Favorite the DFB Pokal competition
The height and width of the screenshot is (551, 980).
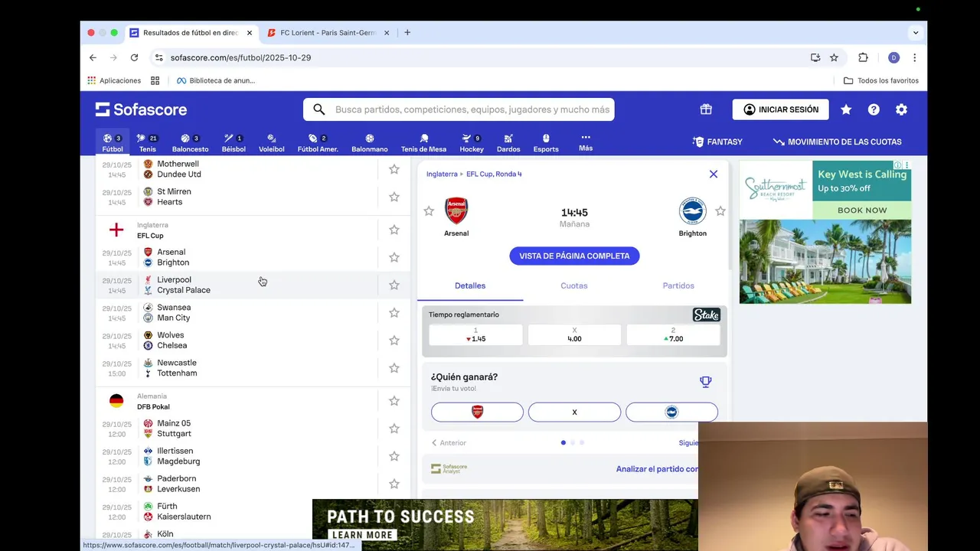click(394, 401)
